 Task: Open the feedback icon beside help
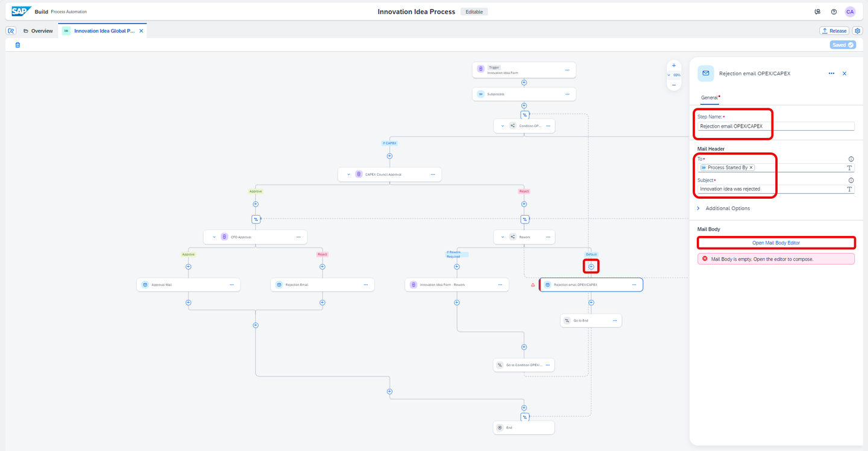click(817, 11)
